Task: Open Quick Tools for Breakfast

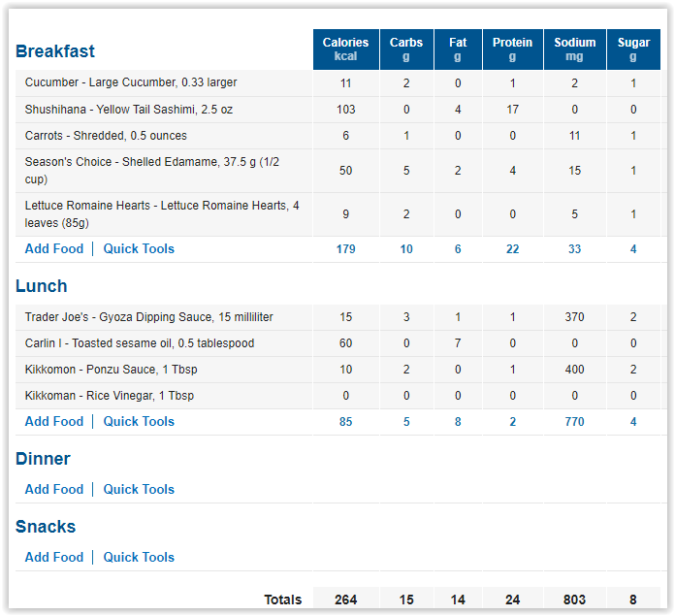Action: pyautogui.click(x=139, y=248)
